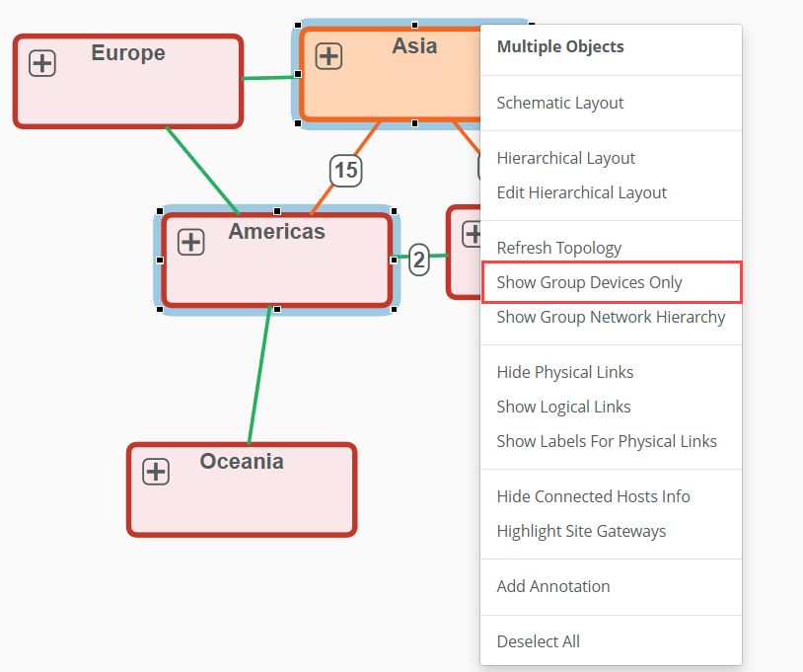803x672 pixels.
Task: Choose Show Group Network Hierarchy
Action: coord(611,317)
